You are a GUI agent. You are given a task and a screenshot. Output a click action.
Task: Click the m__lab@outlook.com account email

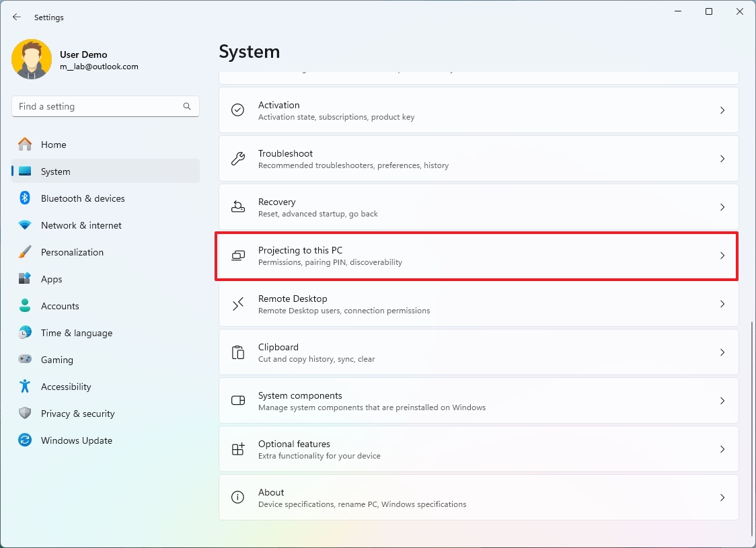(x=99, y=67)
